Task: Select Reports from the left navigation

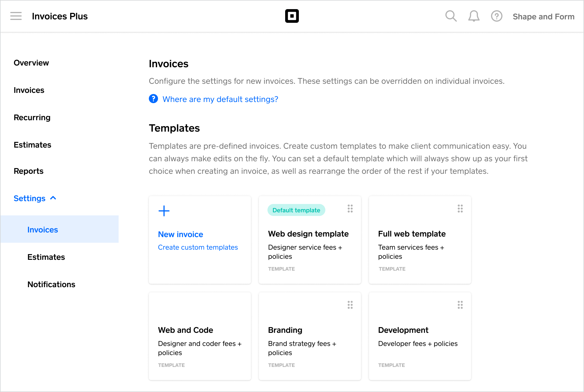Action: click(x=29, y=171)
